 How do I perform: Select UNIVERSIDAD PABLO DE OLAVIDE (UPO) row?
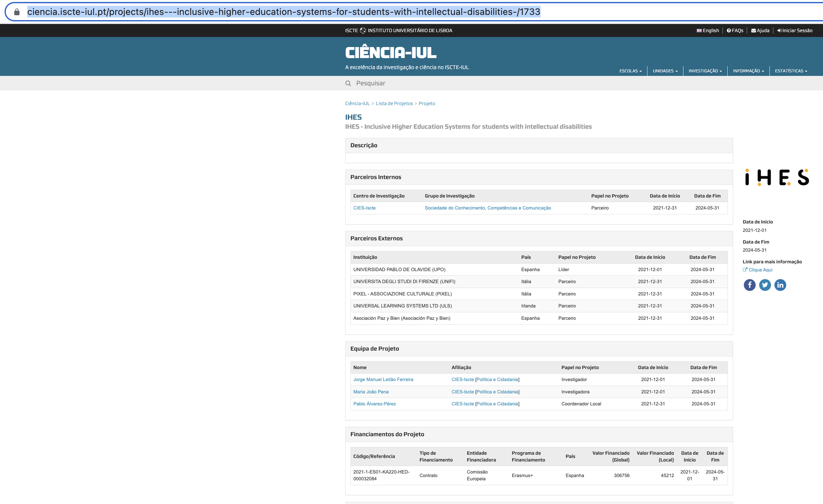tap(539, 270)
